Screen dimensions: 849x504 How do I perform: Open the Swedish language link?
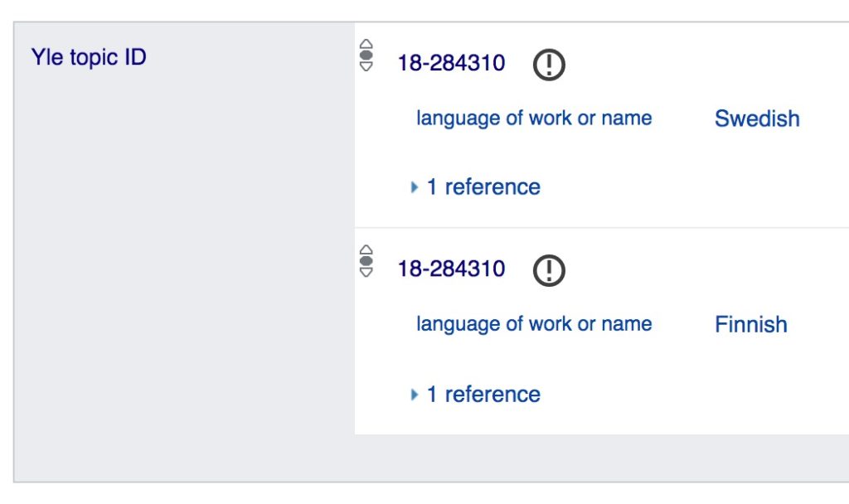pyautogui.click(x=757, y=119)
